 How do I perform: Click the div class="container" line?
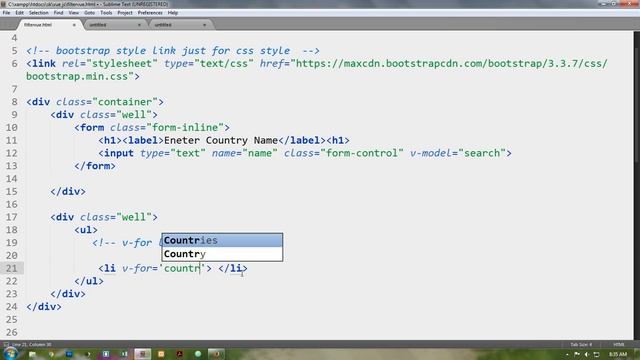pos(95,102)
